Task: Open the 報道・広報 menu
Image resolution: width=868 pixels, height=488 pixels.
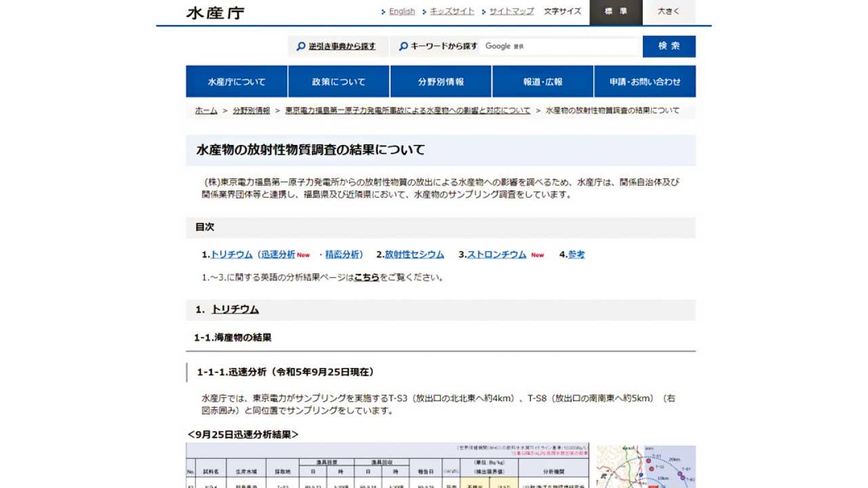Action: [x=542, y=81]
